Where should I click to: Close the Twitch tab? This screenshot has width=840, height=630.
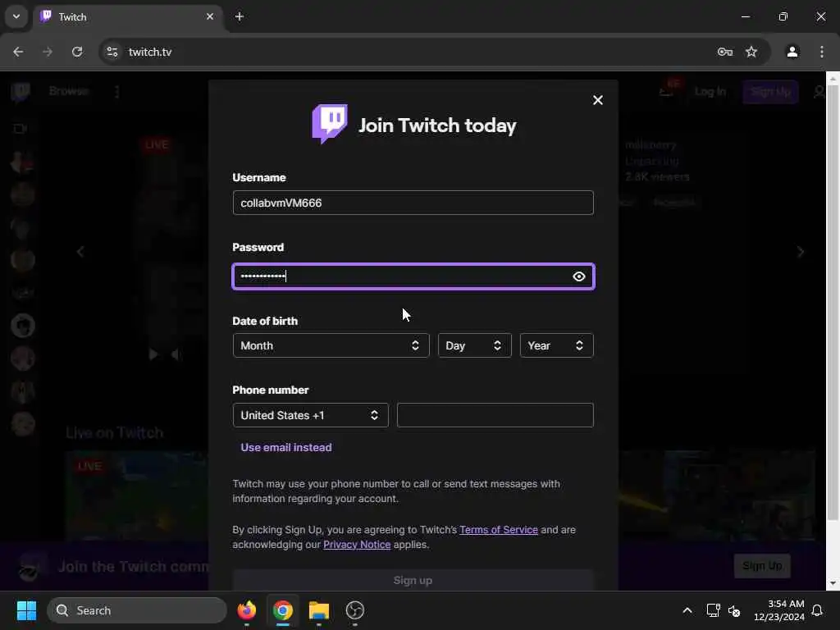click(210, 16)
